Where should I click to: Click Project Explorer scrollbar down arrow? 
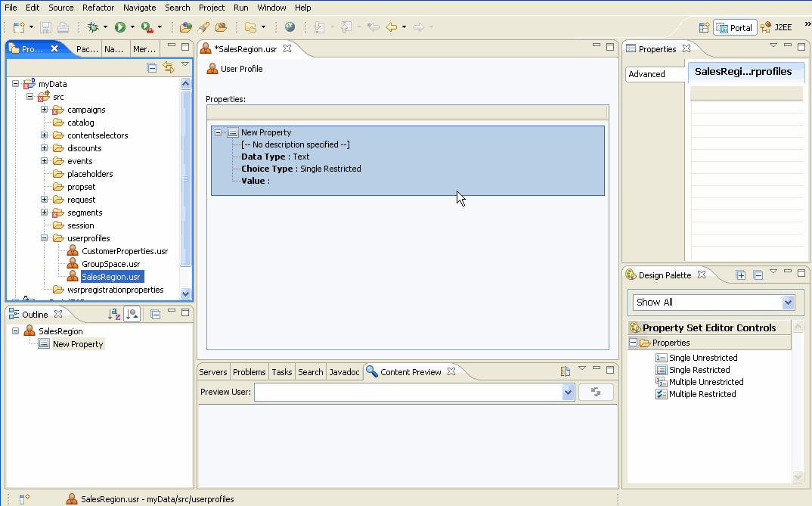[x=185, y=293]
